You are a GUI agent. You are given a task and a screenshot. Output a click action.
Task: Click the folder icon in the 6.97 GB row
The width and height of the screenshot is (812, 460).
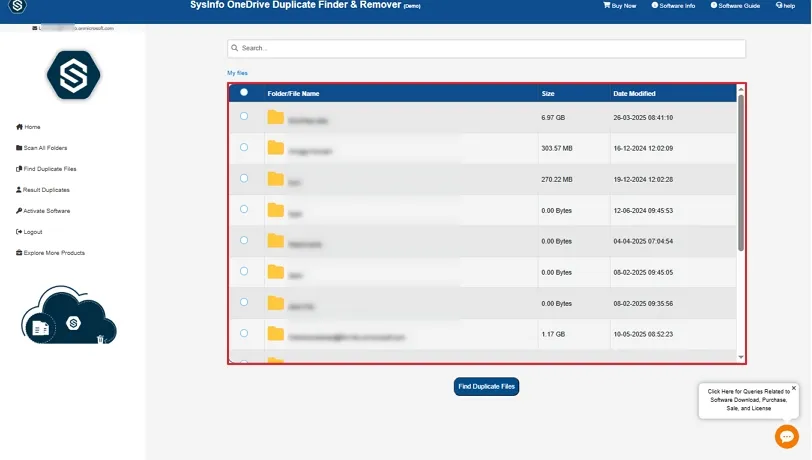[276, 118]
